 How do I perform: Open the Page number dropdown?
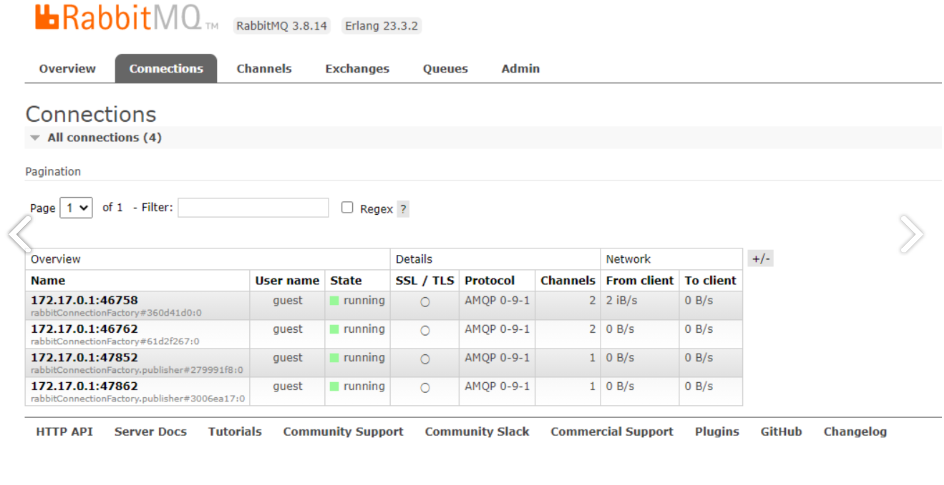click(x=76, y=208)
